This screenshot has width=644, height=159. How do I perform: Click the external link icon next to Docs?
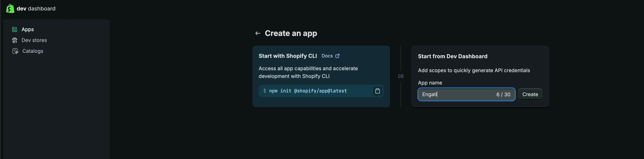[x=337, y=56]
